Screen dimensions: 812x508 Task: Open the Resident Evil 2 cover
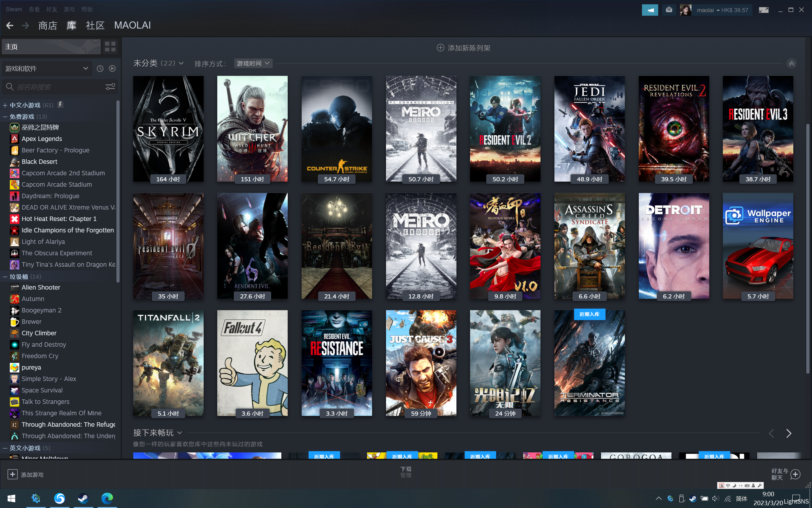click(x=505, y=129)
